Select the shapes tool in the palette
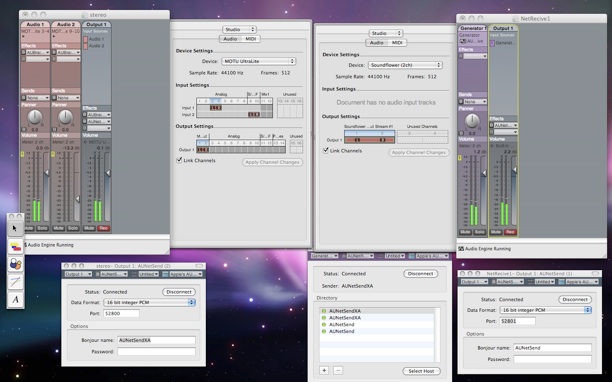 (15, 264)
